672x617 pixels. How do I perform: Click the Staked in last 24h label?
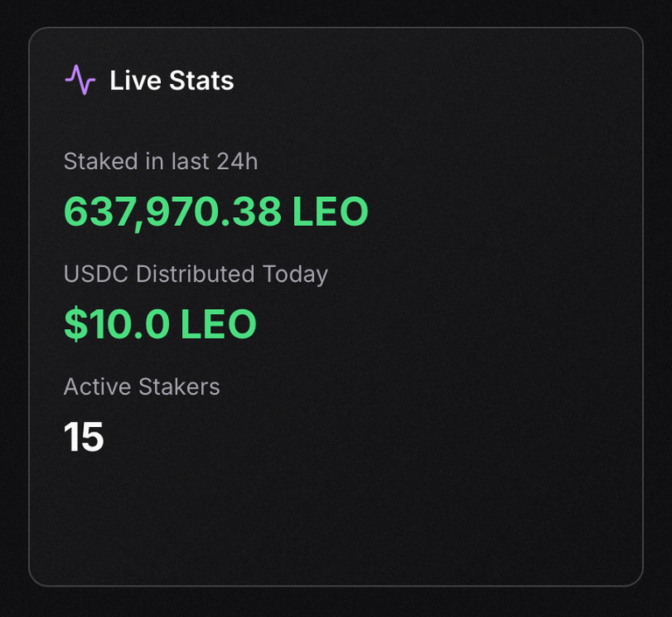click(x=161, y=162)
